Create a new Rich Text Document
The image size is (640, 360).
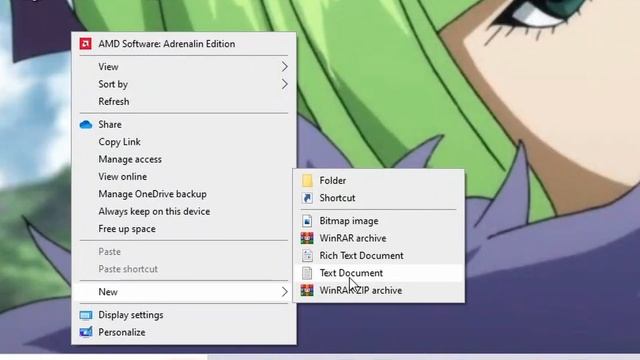point(378,256)
